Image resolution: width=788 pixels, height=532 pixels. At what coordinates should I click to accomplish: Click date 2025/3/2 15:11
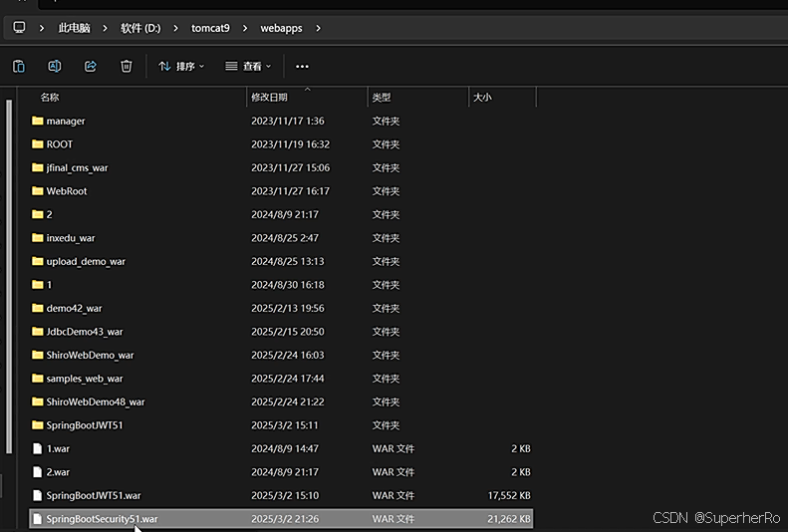pos(285,425)
